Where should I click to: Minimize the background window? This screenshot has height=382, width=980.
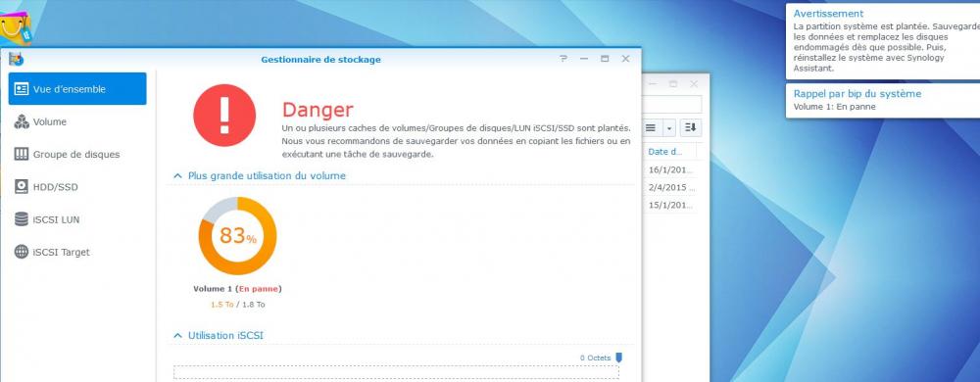click(653, 83)
